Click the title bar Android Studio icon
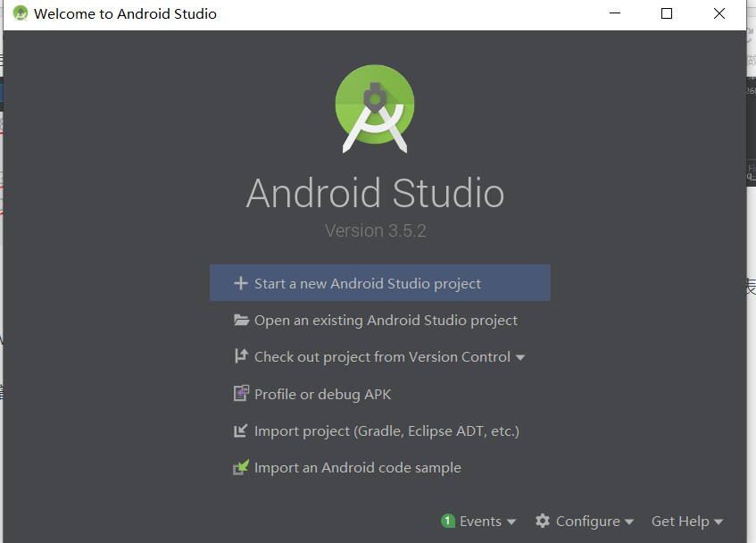The height and width of the screenshot is (543, 756). click(x=21, y=13)
